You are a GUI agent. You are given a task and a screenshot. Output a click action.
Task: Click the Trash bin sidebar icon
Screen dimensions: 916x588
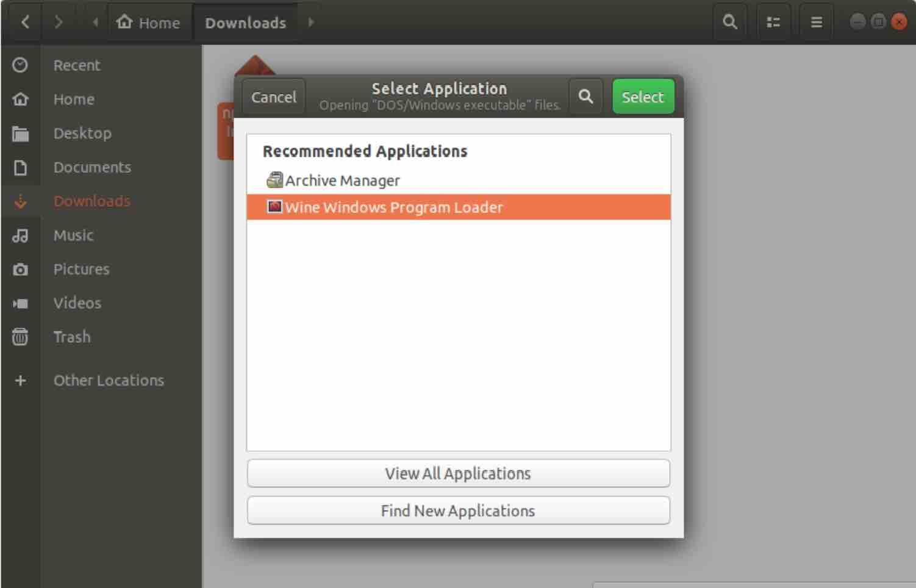pos(20,337)
